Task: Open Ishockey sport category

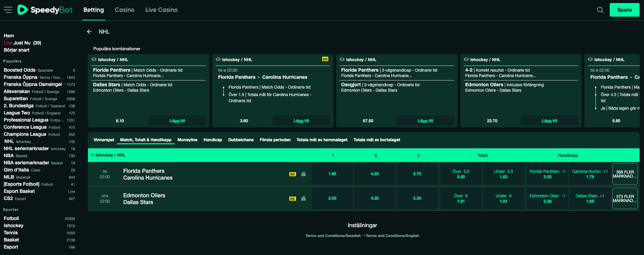Action: pyautogui.click(x=39, y=225)
